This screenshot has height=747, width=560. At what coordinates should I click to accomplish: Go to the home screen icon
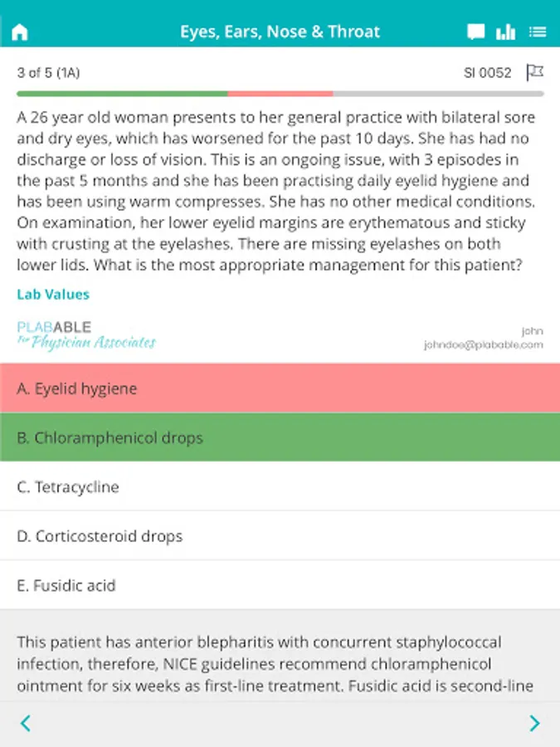point(20,32)
